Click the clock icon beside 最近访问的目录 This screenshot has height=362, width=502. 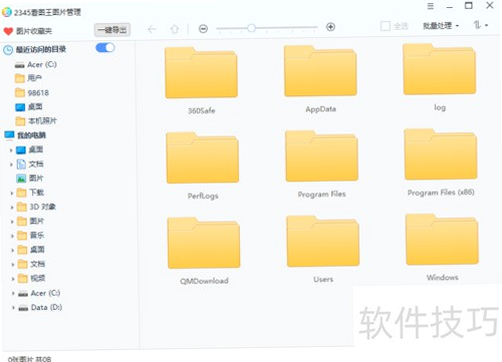point(8,50)
